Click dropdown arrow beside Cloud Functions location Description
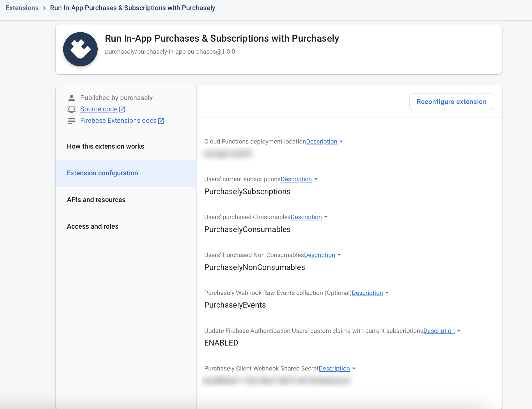 pos(341,141)
